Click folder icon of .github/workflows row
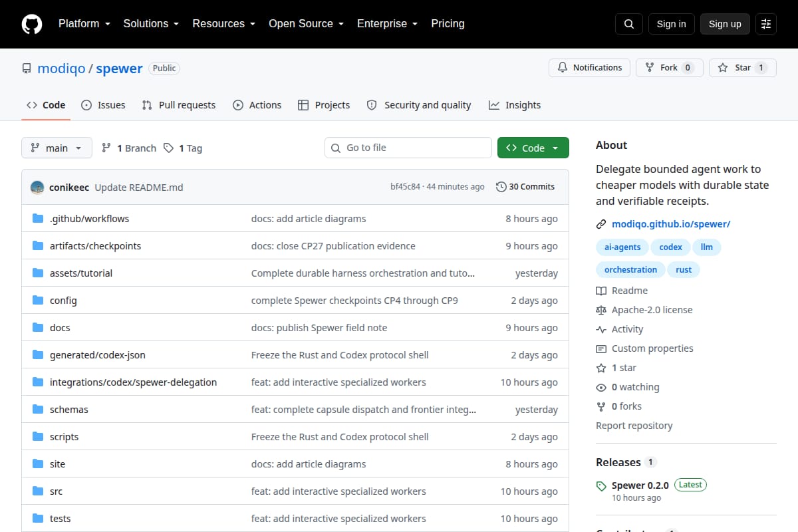Screen dimensions: 798x532 click(38, 219)
